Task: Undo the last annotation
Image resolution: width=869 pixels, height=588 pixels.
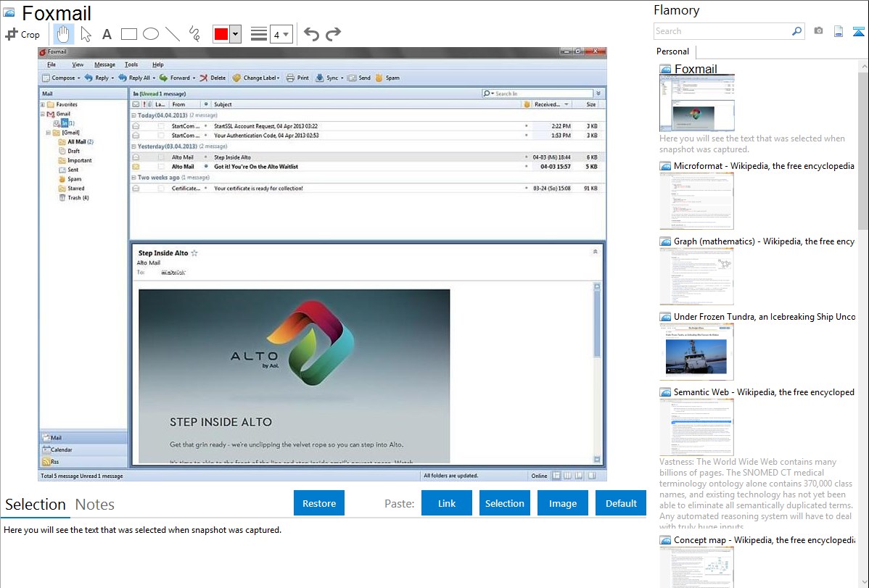Action: (311, 34)
